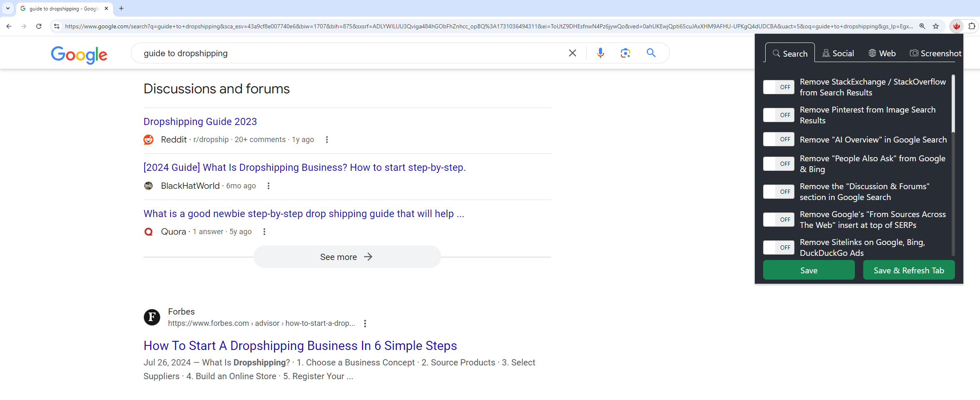Image resolution: width=980 pixels, height=400 pixels.
Task: Click the browser address bar URL
Action: click(489, 26)
